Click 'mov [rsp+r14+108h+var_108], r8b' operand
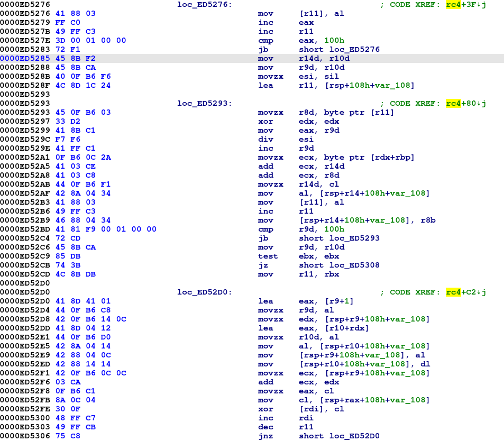The image size is (504, 441). click(367, 220)
